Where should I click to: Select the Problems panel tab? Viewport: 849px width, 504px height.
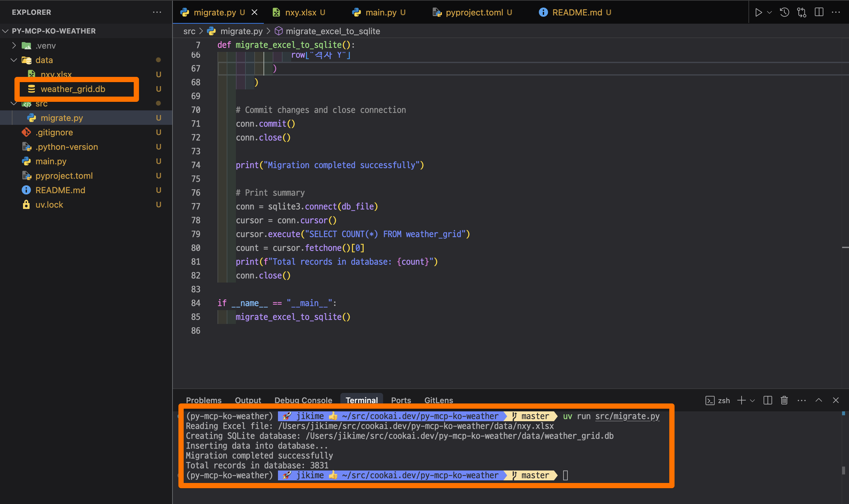203,400
